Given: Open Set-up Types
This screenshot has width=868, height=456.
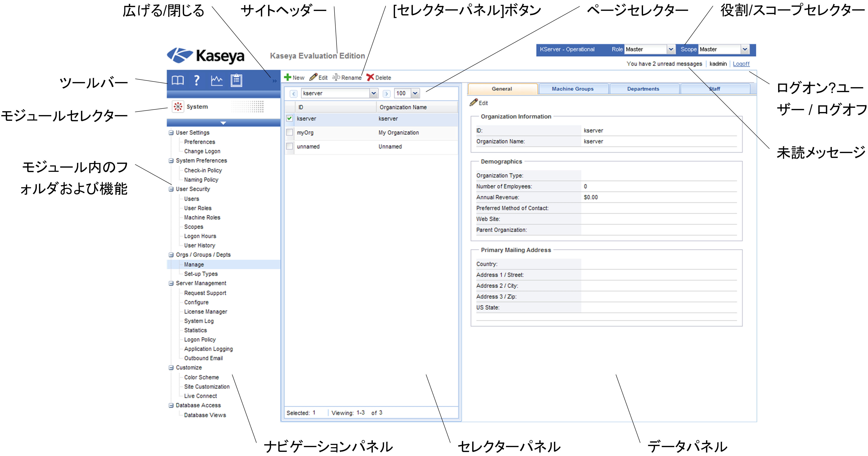Looking at the screenshot, I should (x=201, y=274).
